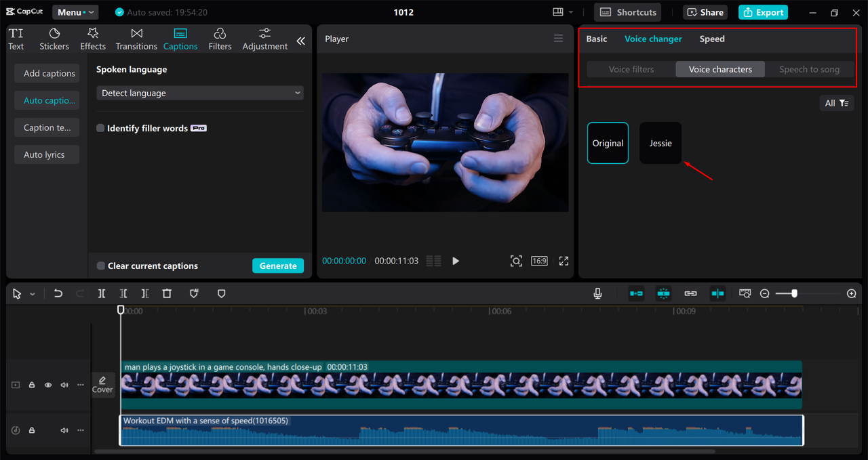Click the Player grid view icon
The image size is (868, 460).
(434, 261)
